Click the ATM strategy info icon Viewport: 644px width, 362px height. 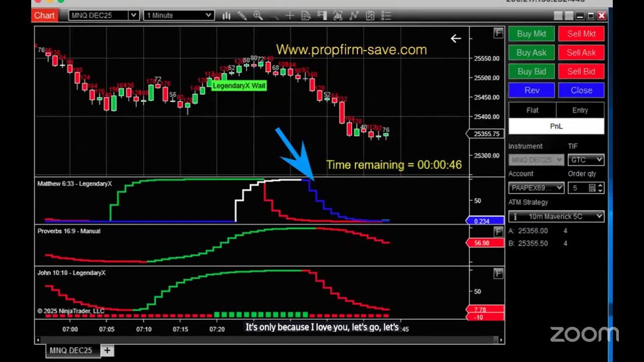515,217
